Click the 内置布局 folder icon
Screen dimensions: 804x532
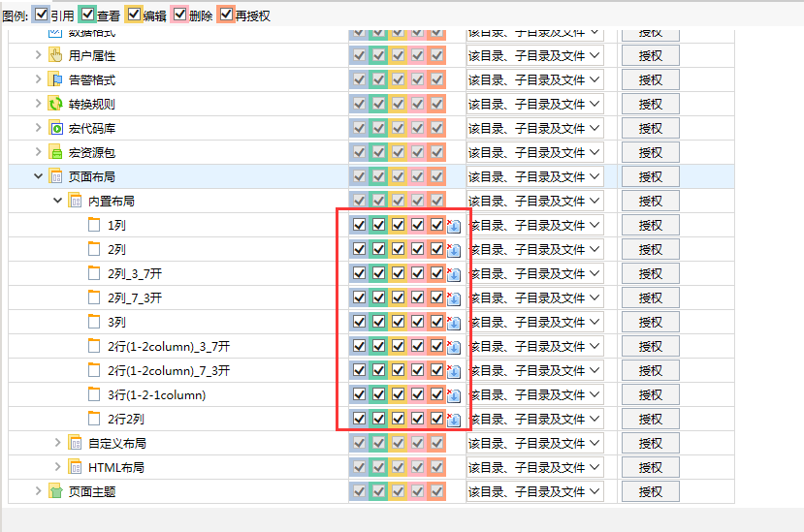point(75,201)
